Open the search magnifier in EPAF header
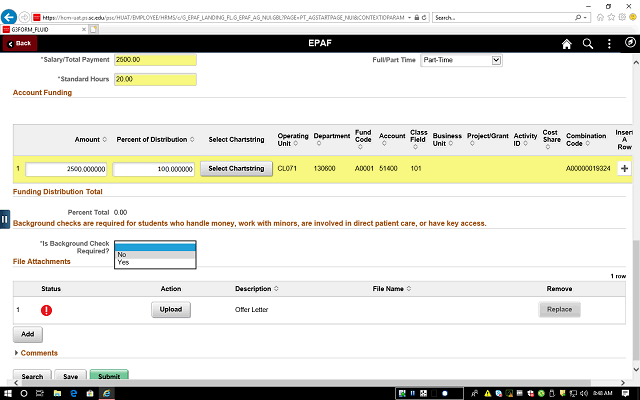Viewport: 640px width, 400px height. tap(588, 44)
